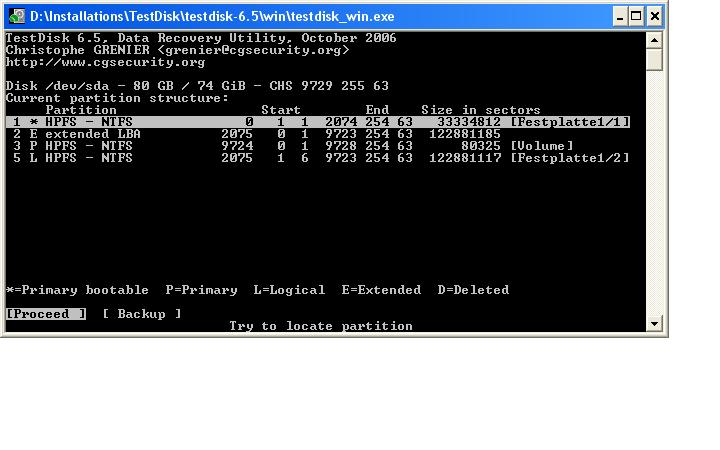This screenshot has width=720, height=450.
Task: Click the TestDisk window title bar icon
Action: [x=17, y=17]
